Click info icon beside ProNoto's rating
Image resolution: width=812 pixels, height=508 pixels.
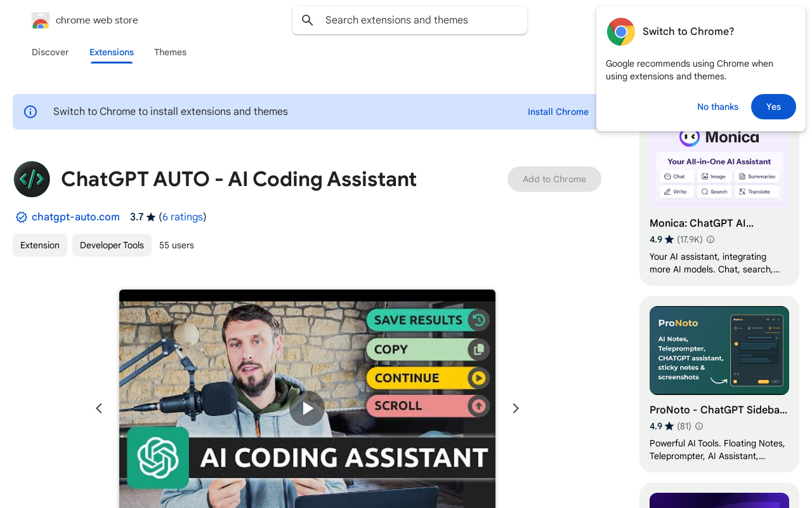click(x=699, y=426)
